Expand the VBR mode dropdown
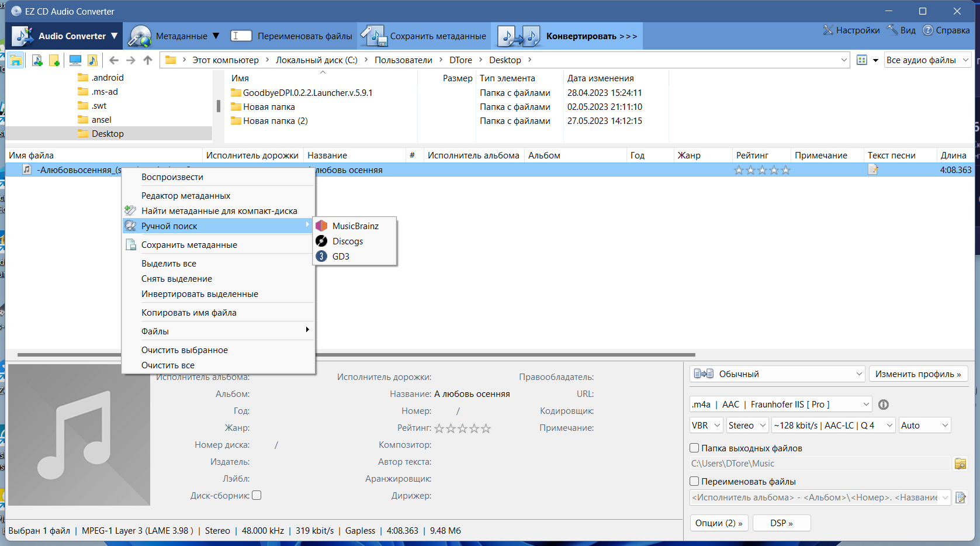This screenshot has height=546, width=980. (x=707, y=426)
